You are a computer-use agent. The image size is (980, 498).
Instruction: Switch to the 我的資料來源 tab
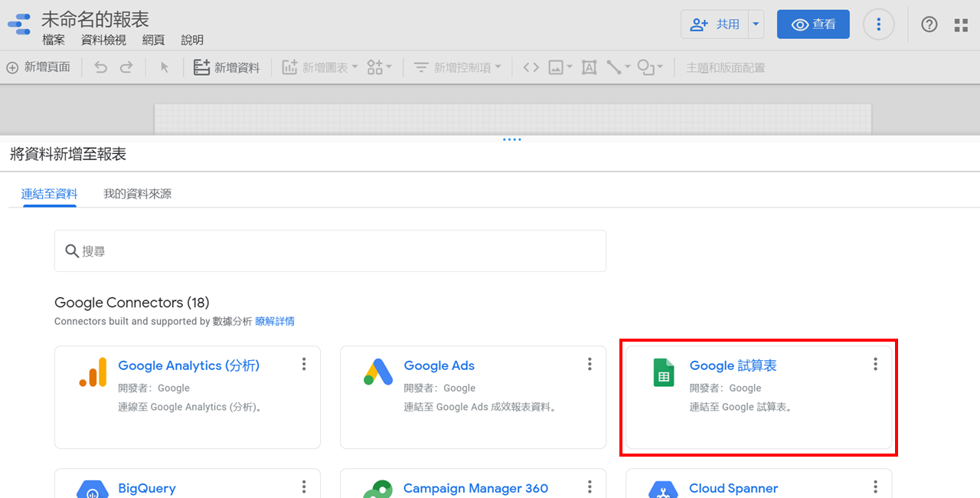pyautogui.click(x=137, y=194)
